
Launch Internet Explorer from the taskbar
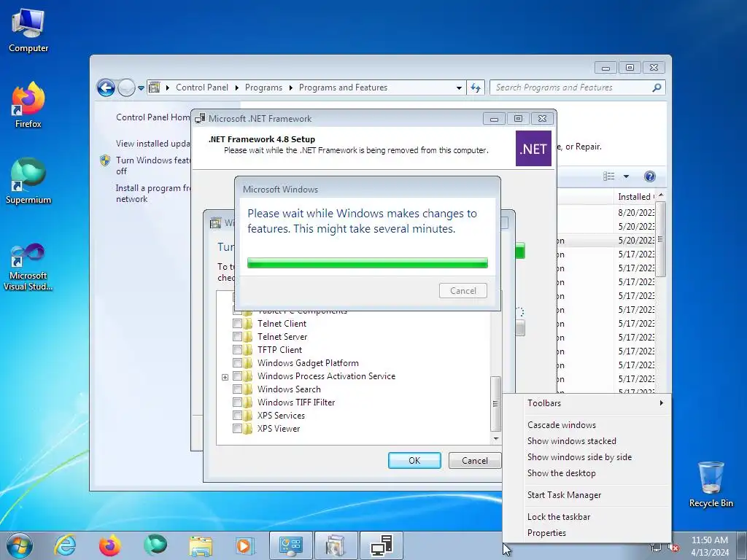coord(65,545)
